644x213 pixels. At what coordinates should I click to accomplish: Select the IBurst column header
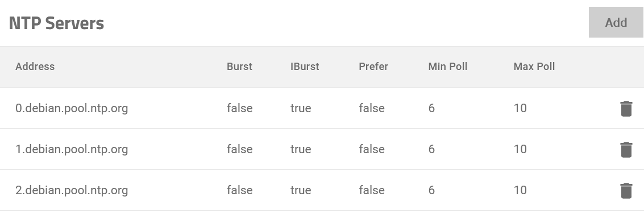[x=305, y=67]
